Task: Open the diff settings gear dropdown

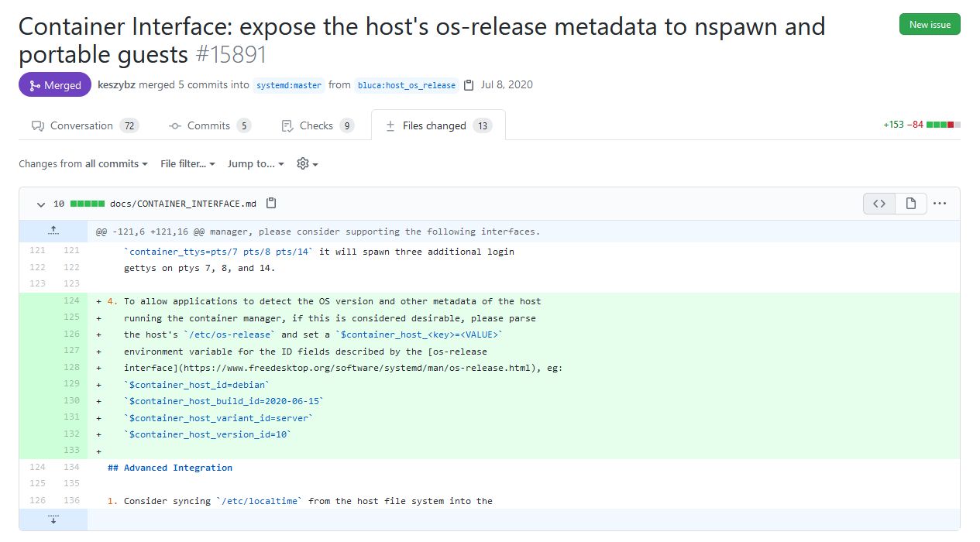Action: click(308, 164)
